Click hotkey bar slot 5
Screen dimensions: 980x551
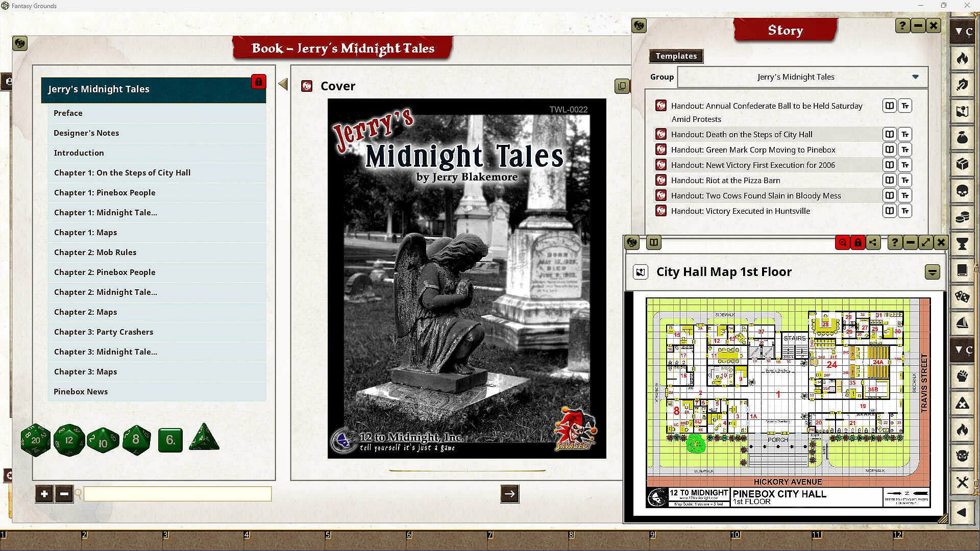[x=365, y=540]
